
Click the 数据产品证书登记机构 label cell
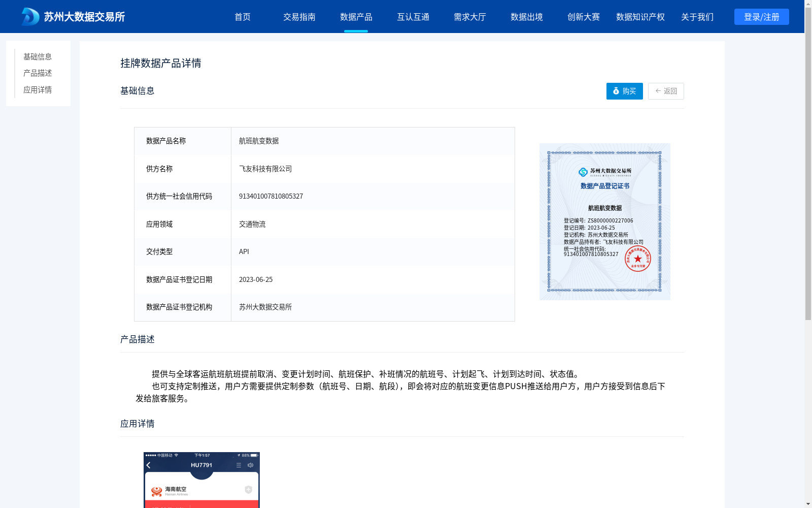click(183, 307)
